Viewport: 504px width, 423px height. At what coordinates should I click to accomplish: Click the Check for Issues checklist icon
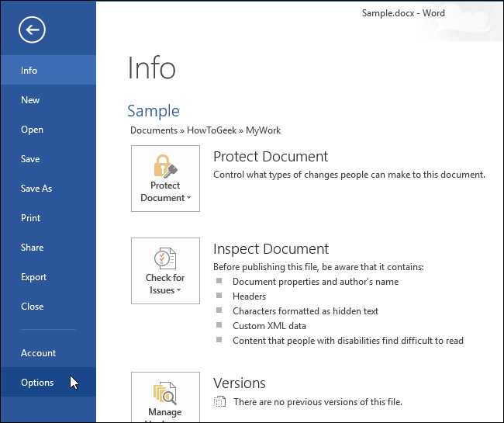(x=165, y=258)
